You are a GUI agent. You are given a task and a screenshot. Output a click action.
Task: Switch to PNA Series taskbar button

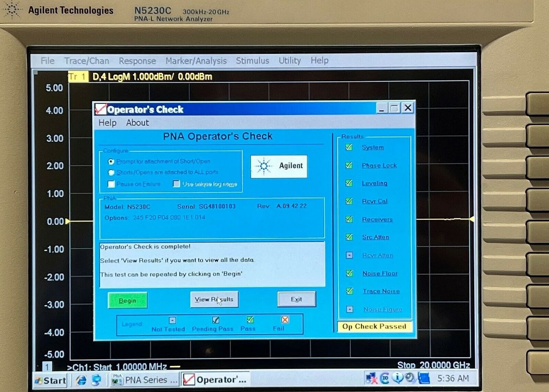(x=145, y=380)
